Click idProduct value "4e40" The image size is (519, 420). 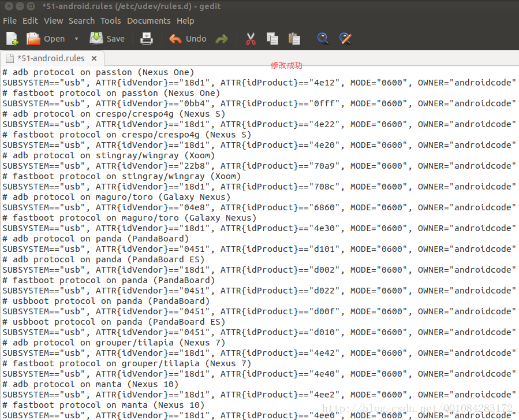[324, 374]
